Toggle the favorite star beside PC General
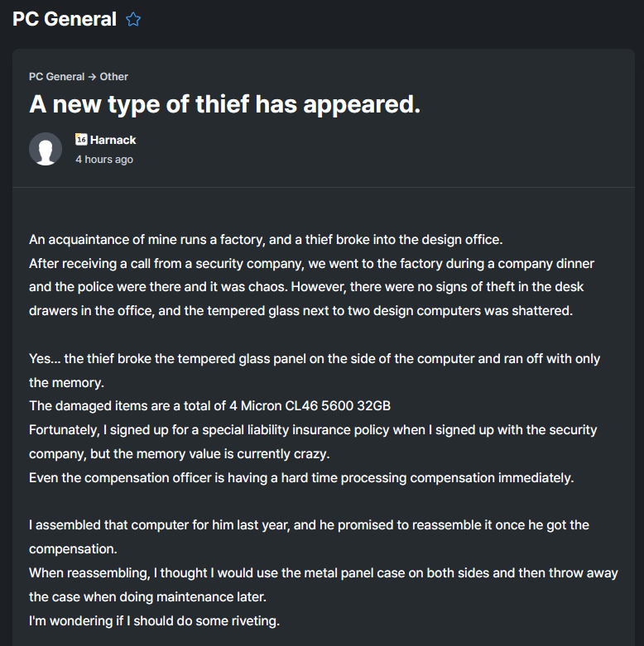644x646 pixels. 133,20
